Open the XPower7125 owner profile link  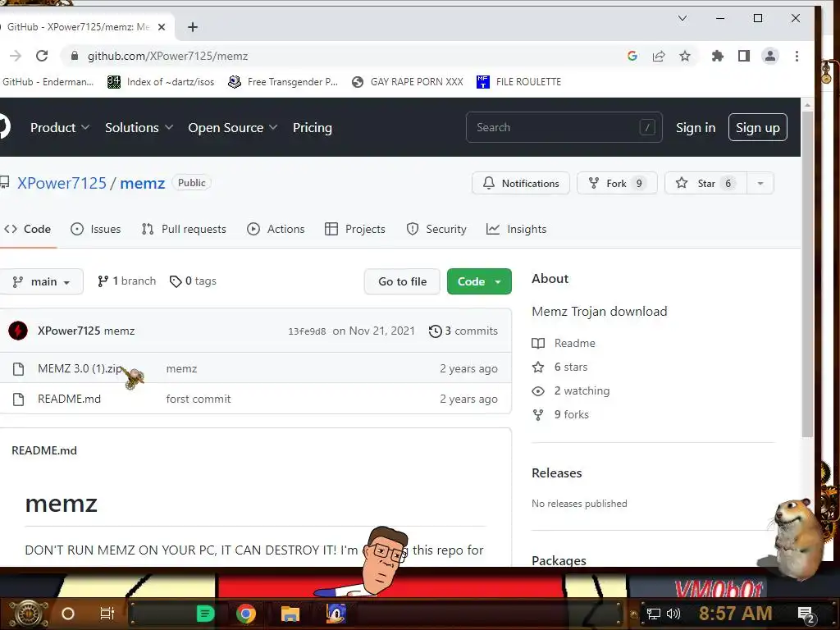[62, 183]
